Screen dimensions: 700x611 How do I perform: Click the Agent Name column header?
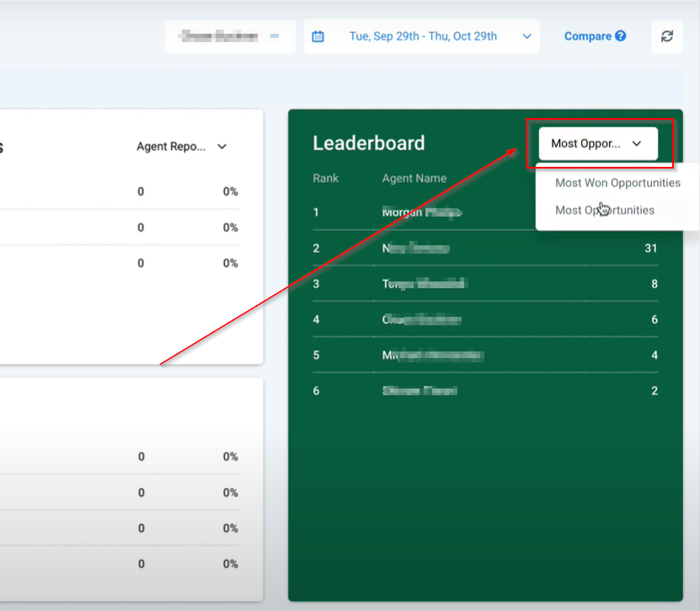[414, 178]
